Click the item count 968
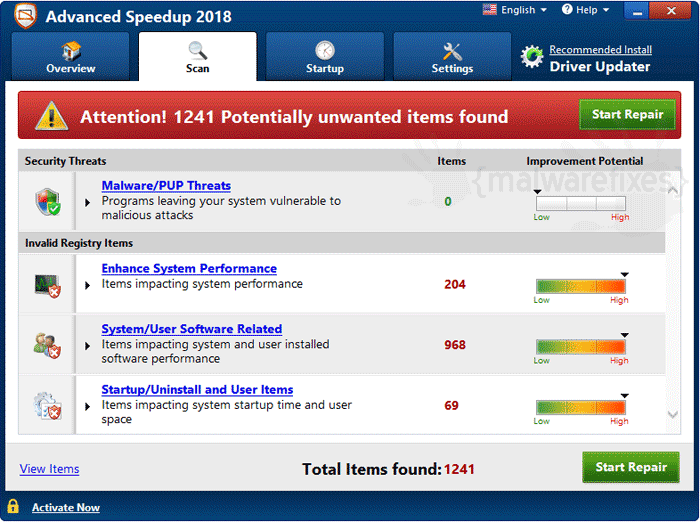 455,345
